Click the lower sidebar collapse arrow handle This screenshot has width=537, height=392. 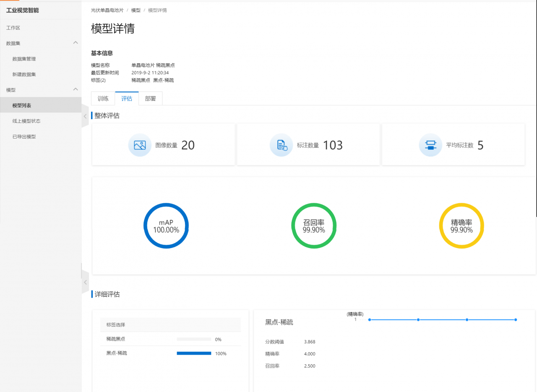[85, 282]
